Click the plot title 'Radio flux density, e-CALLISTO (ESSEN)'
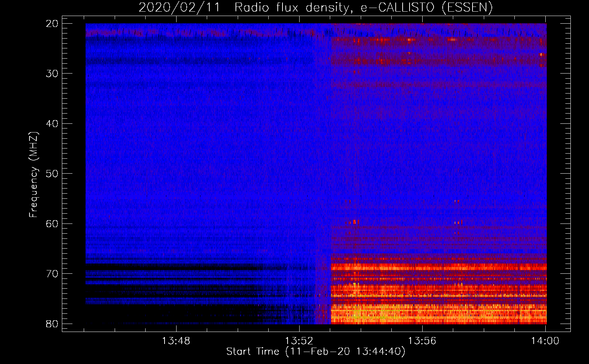The height and width of the screenshot is (364, 589). click(x=363, y=7)
